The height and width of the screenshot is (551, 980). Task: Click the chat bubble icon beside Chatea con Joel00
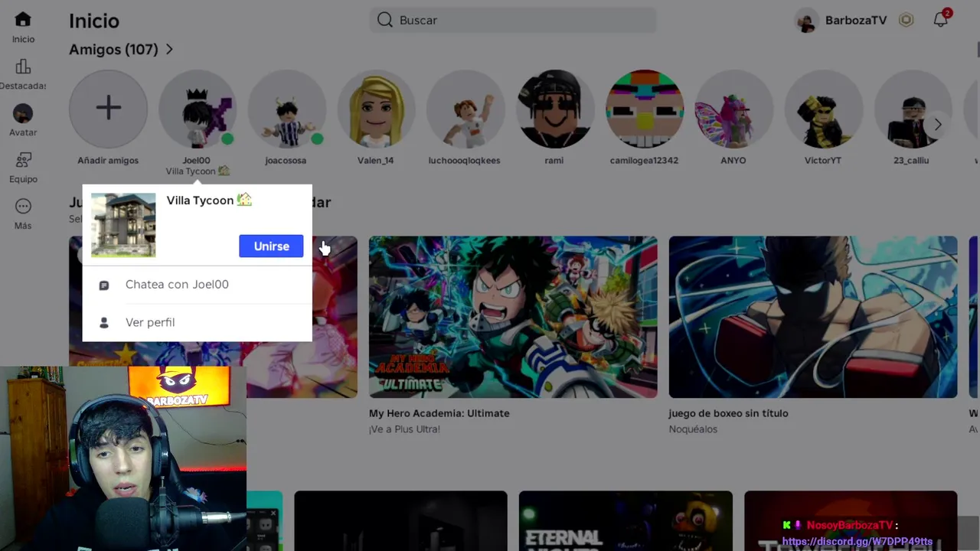[x=104, y=285]
